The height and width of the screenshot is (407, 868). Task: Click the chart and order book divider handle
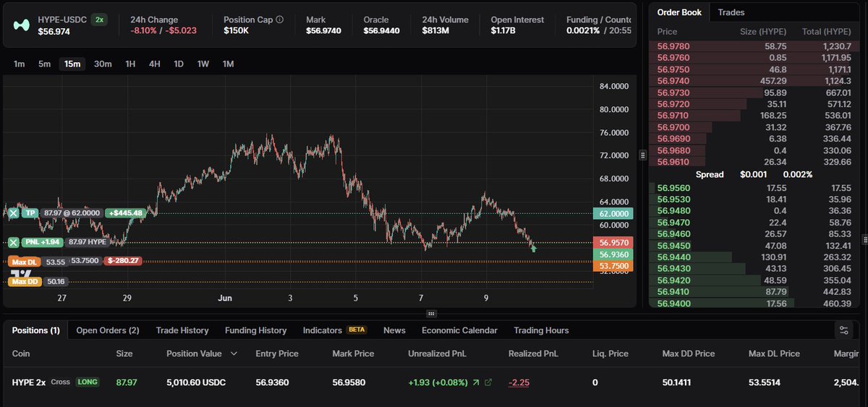click(642, 155)
